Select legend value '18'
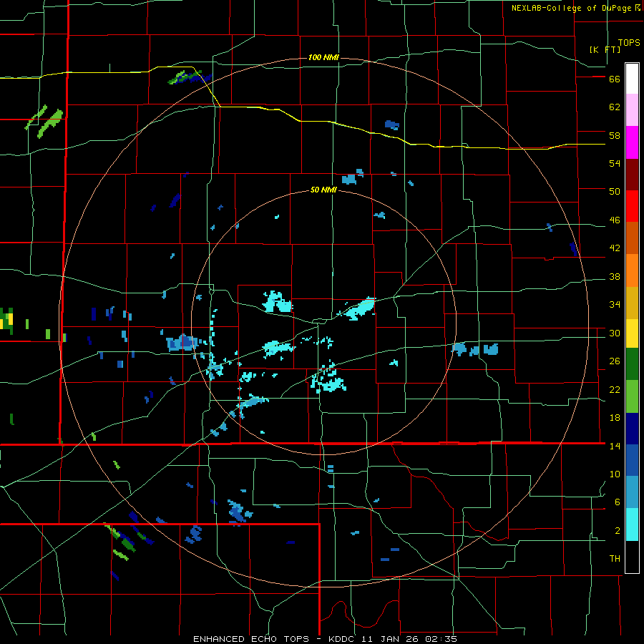644x644 pixels. pyautogui.click(x=615, y=418)
